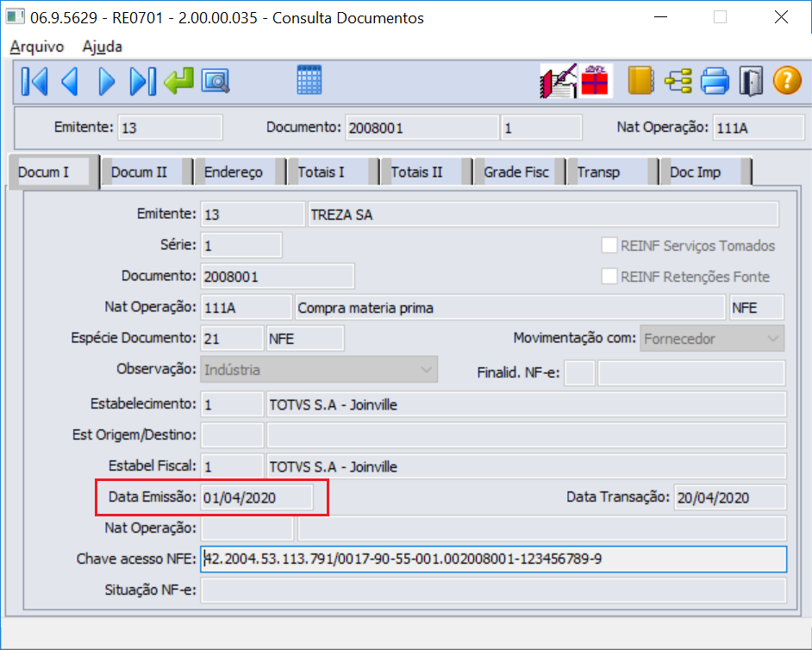The height and width of the screenshot is (650, 812).
Task: Click the TREZA SA name field
Action: [x=543, y=214]
